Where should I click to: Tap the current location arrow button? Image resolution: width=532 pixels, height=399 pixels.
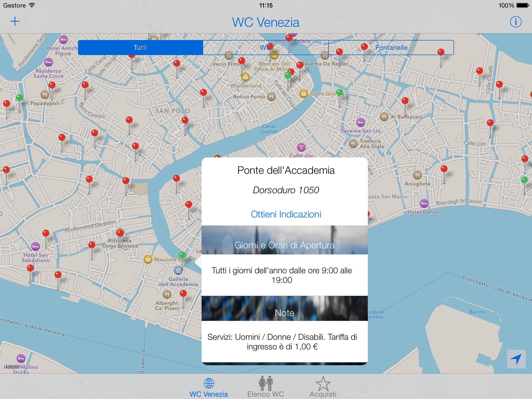tap(516, 359)
